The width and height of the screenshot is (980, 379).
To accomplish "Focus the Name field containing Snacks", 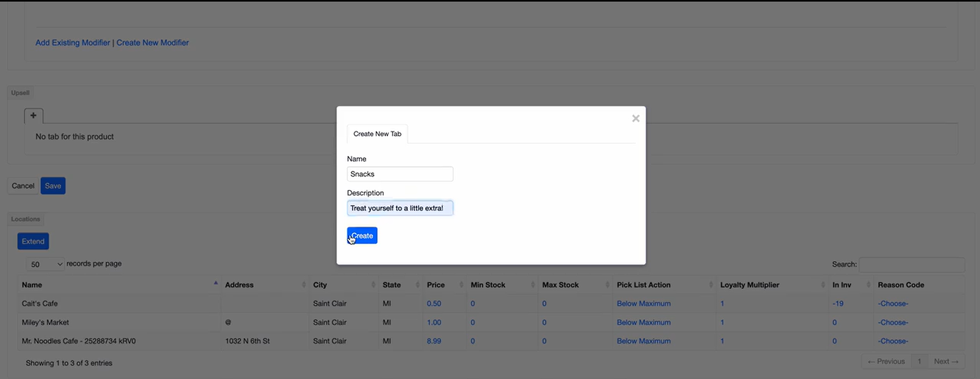I will pos(400,174).
